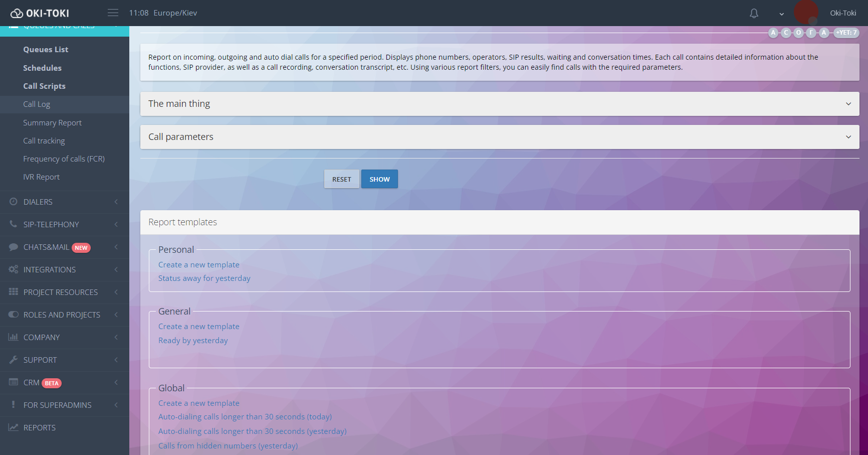
Task: Open Summary Report
Action: [52, 122]
